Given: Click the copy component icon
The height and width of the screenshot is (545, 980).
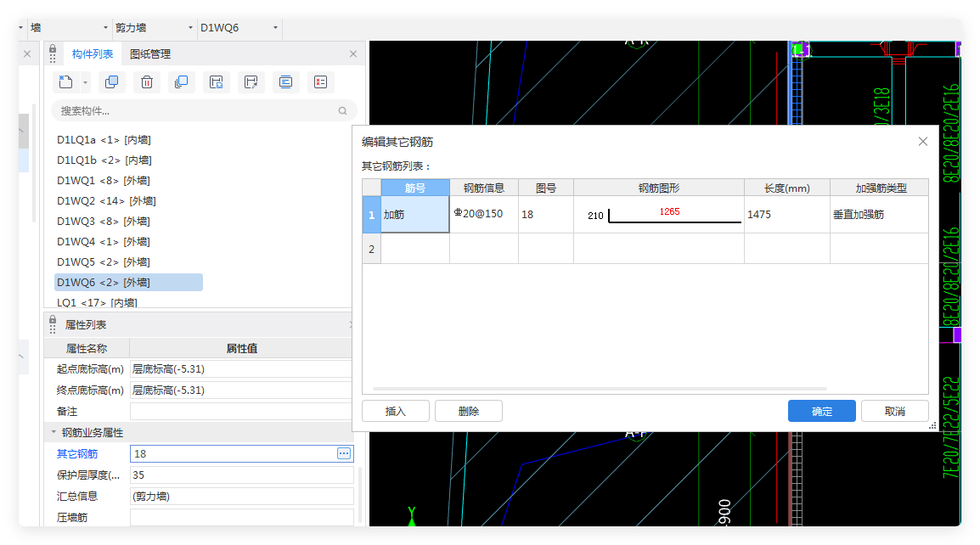Looking at the screenshot, I should [x=112, y=81].
